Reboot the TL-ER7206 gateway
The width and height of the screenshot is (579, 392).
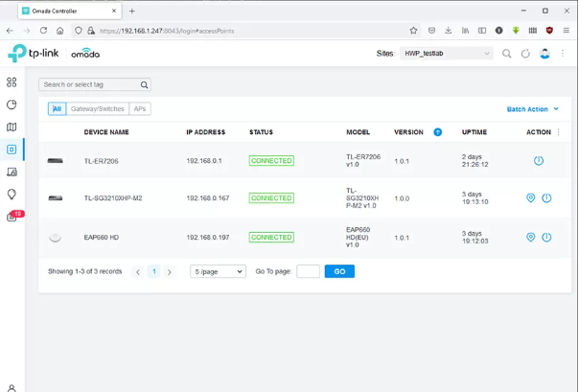point(538,161)
